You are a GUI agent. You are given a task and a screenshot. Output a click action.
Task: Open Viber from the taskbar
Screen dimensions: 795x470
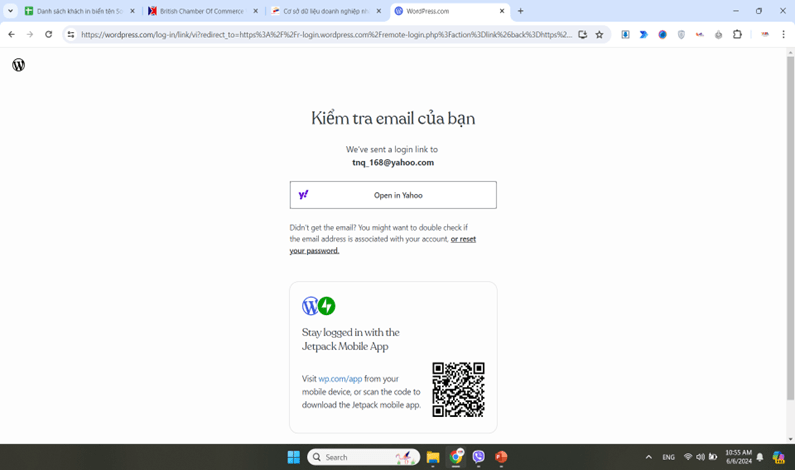point(479,457)
